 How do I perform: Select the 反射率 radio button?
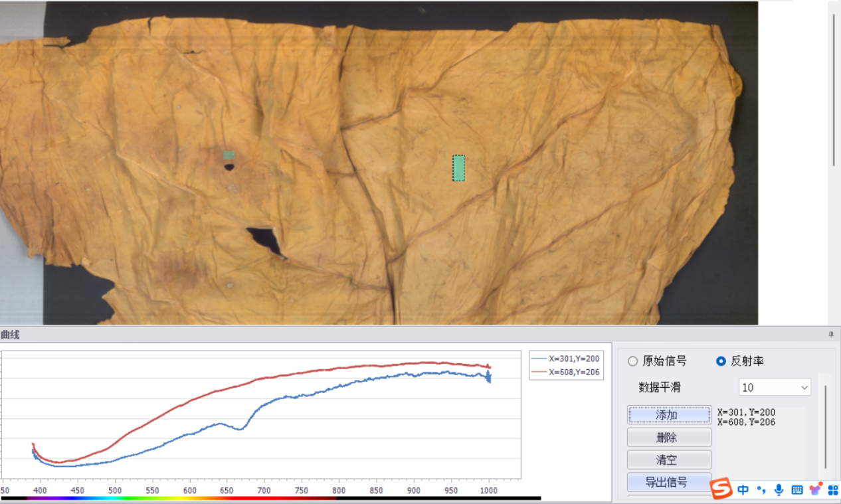[x=721, y=361]
